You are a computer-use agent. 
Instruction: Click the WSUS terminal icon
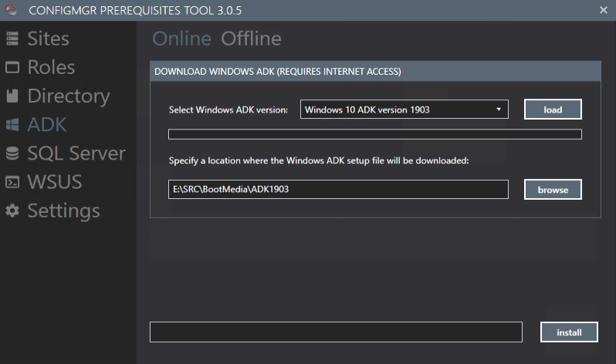[12, 182]
